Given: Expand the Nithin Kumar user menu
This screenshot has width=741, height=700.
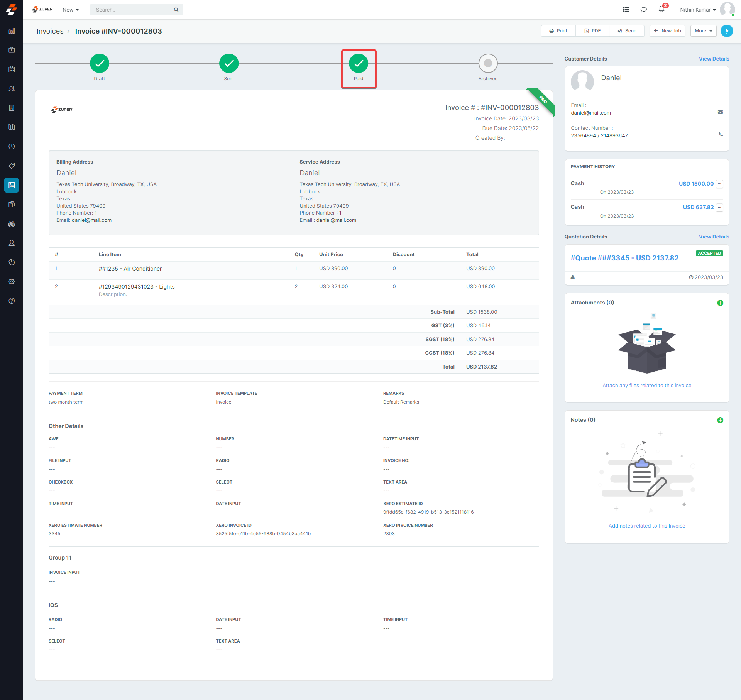Looking at the screenshot, I should [x=697, y=10].
